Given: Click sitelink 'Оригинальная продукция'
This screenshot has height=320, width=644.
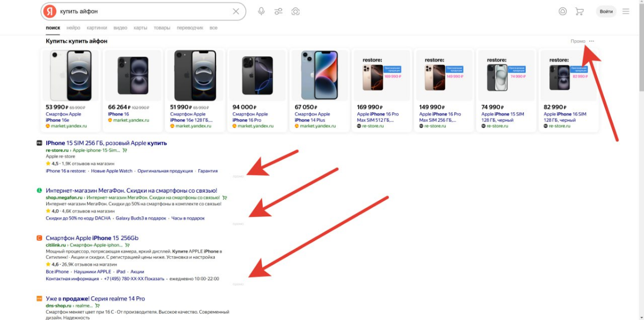Looking at the screenshot, I should click(165, 171).
